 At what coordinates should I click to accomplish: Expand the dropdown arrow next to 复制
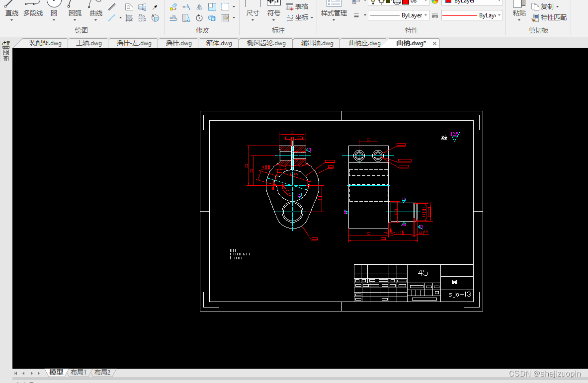[557, 7]
